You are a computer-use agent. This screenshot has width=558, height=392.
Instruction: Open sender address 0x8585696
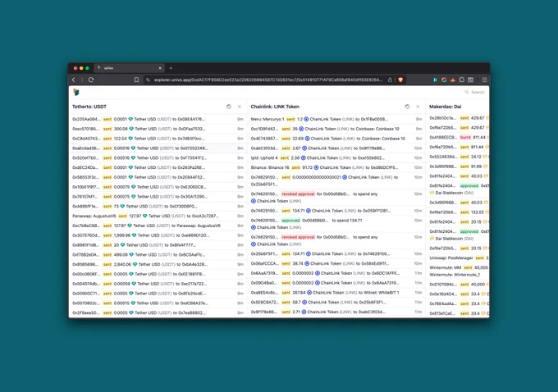[x=86, y=264]
